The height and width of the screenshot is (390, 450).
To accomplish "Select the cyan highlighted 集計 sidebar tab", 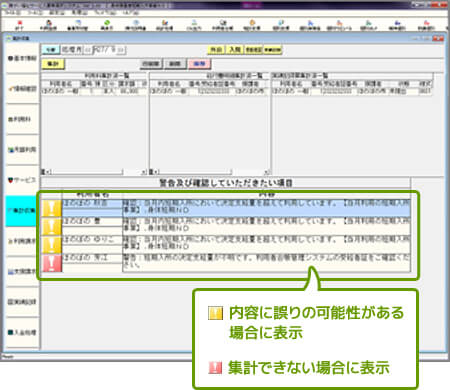I will [x=22, y=211].
